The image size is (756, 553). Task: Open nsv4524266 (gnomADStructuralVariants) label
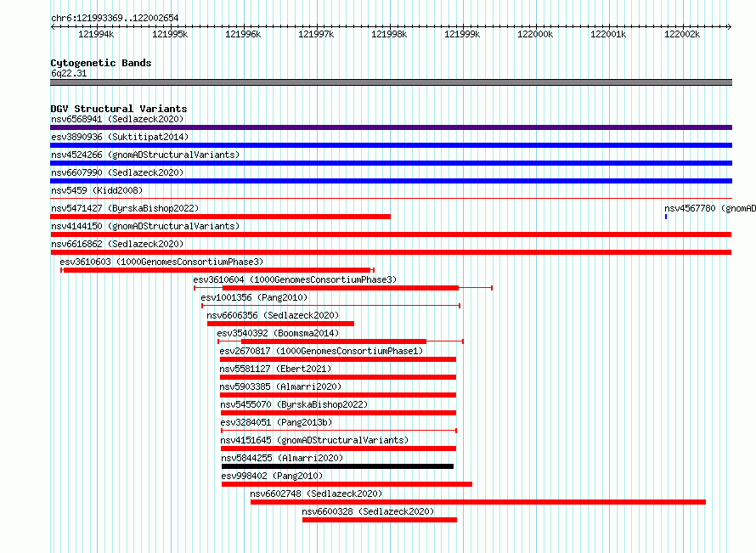click(145, 155)
